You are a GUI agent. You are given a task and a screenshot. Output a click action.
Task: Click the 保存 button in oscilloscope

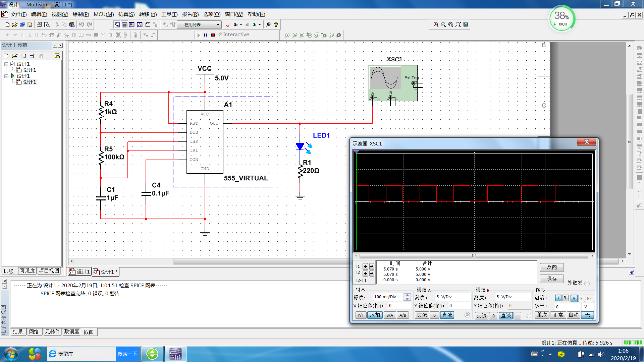click(551, 279)
